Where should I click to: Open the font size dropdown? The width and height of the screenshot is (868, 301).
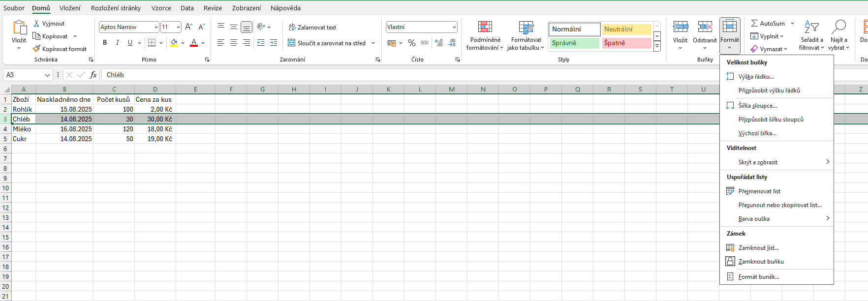click(x=178, y=27)
